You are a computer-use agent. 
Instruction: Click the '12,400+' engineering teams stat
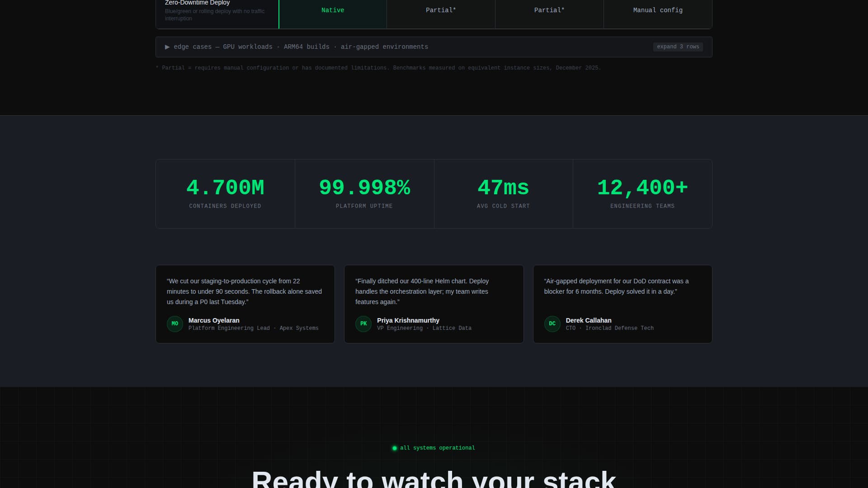point(642,188)
